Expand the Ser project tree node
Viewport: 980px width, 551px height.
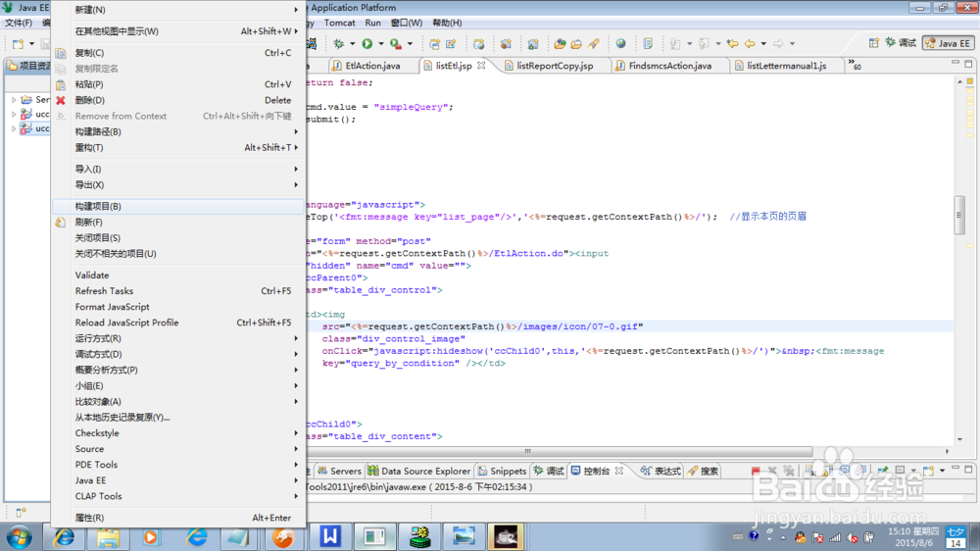[x=14, y=99]
